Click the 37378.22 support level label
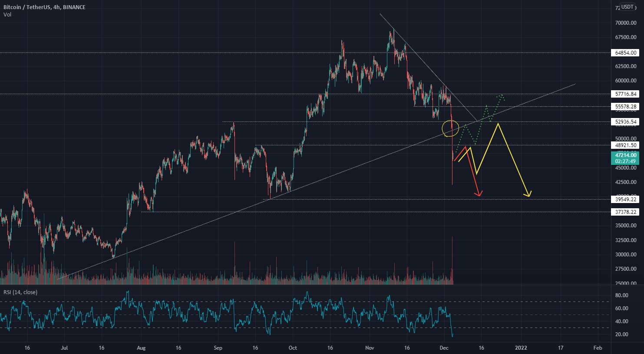 click(626, 212)
